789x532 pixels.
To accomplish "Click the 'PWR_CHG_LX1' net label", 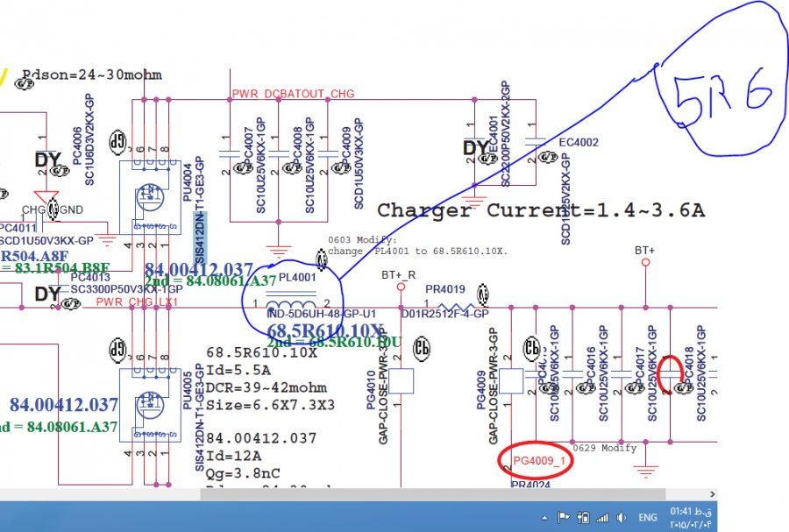I will point(137,301).
